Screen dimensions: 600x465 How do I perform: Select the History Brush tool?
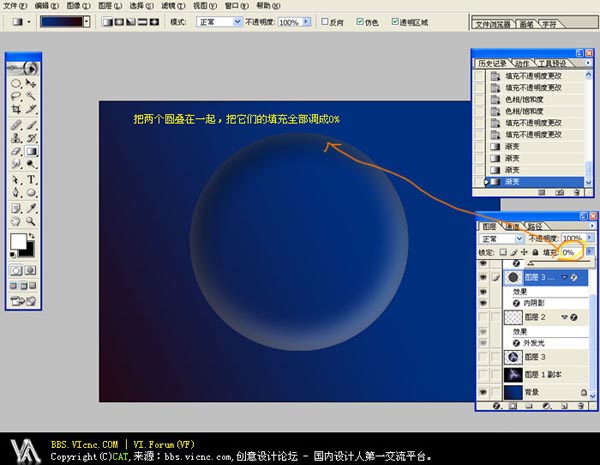31,138
